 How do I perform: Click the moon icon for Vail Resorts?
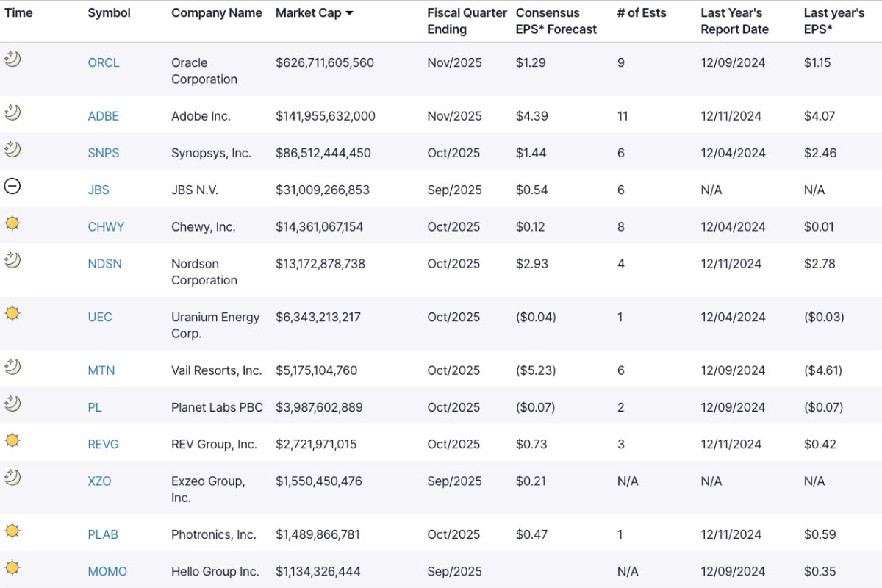tap(12, 367)
